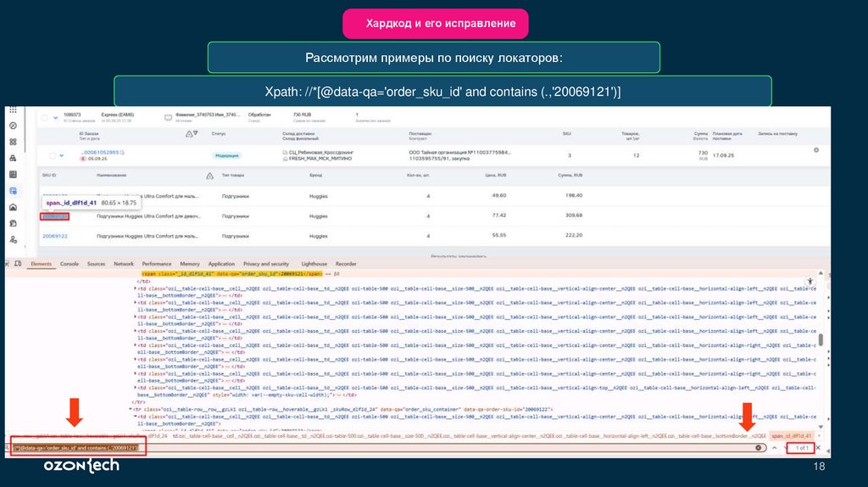The width and height of the screenshot is (868, 487).
Task: Clear the DevTools search field with the X icon
Action: pyautogui.click(x=757, y=446)
